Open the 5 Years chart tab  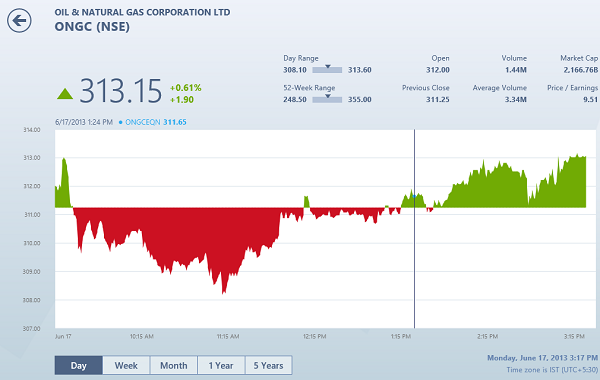pos(268,365)
